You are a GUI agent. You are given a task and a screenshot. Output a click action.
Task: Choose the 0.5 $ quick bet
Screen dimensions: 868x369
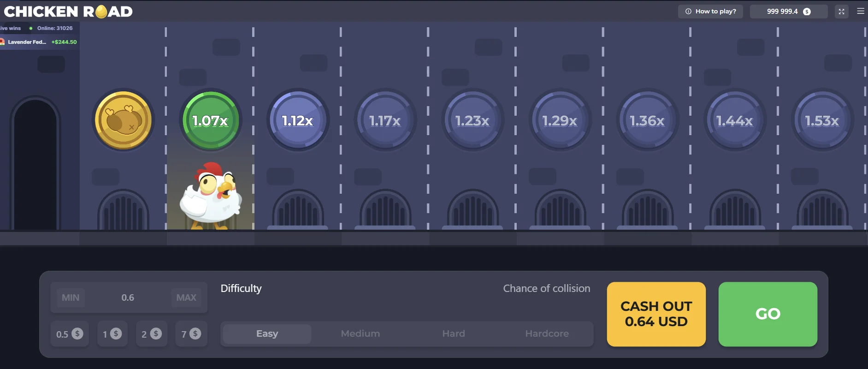point(70,333)
